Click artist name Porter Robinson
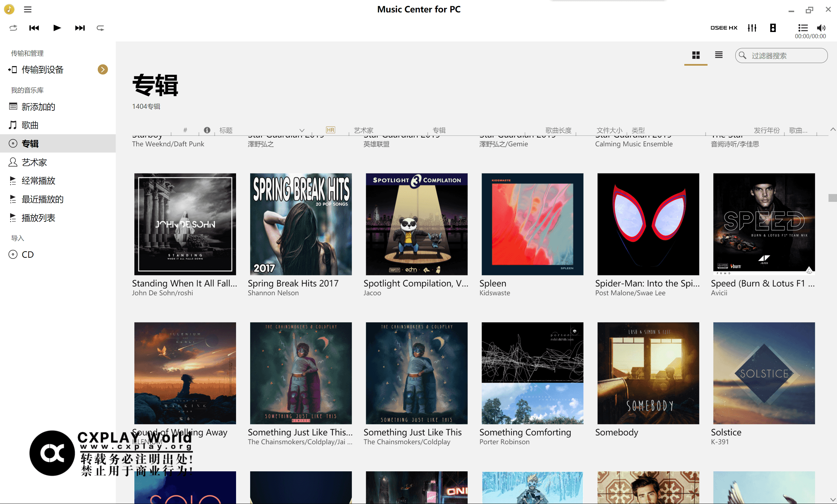 pyautogui.click(x=504, y=442)
